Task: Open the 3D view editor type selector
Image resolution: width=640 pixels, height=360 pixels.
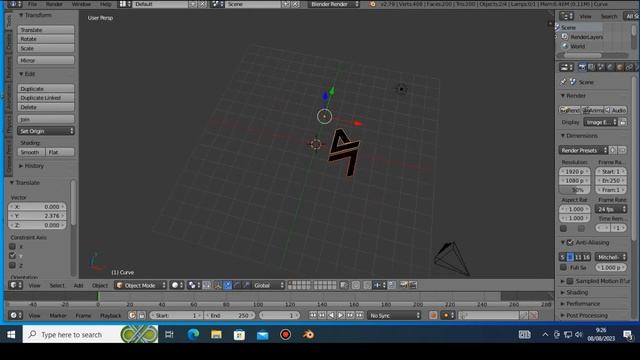Action: pos(15,285)
